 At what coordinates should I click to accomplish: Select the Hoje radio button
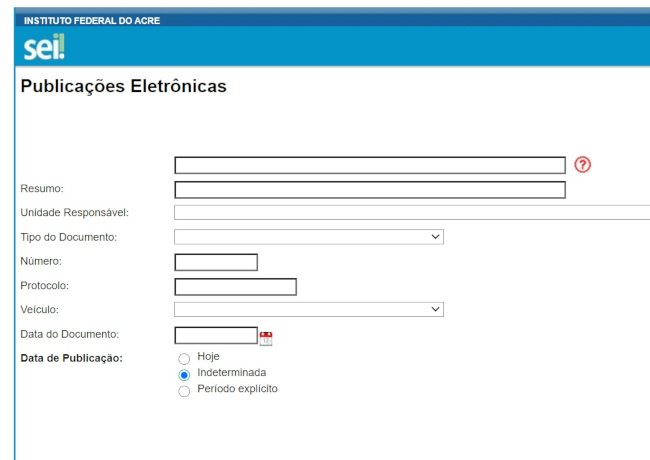tap(182, 358)
